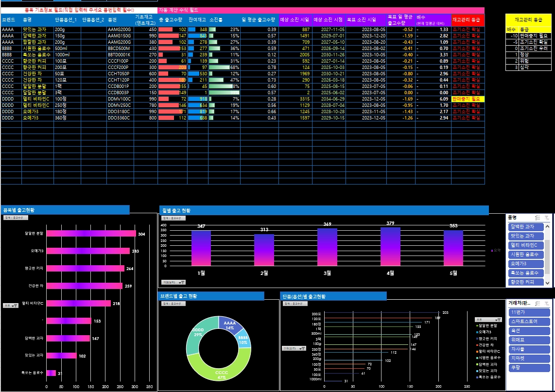Select 오메가3 in the 품명 slicer
Viewport: 555px width, 392px height.
tap(526, 263)
